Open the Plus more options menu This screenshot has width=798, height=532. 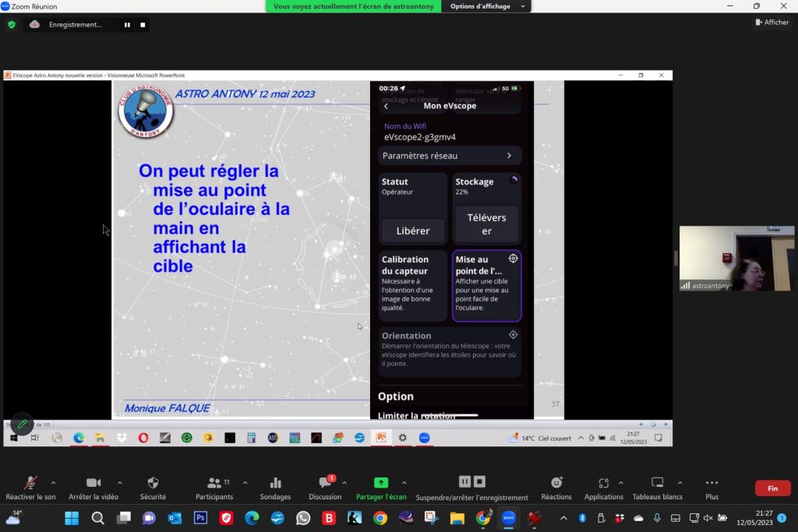click(x=712, y=488)
